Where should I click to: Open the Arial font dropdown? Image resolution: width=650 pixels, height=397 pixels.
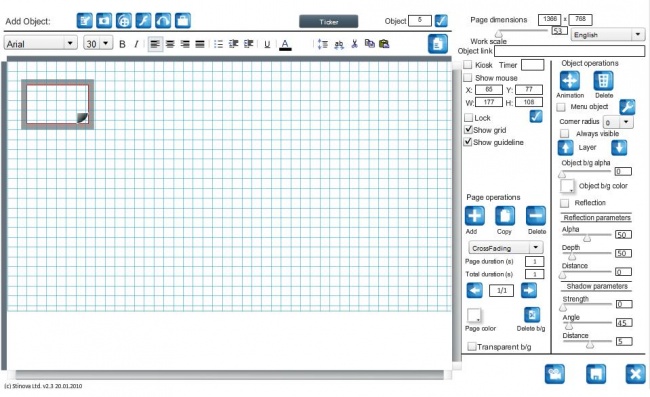[41, 43]
